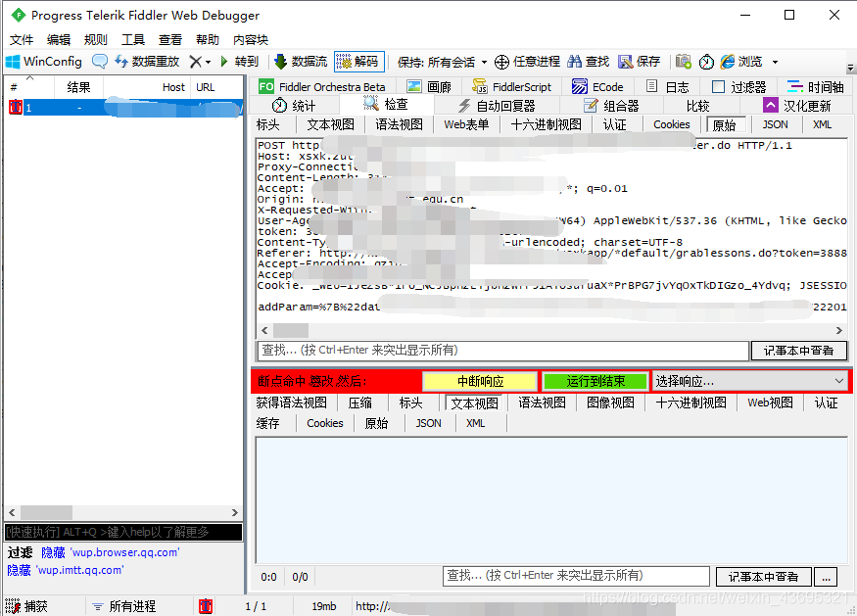Open the Help (帮助) menu
The width and height of the screenshot is (857, 616).
tap(207, 40)
